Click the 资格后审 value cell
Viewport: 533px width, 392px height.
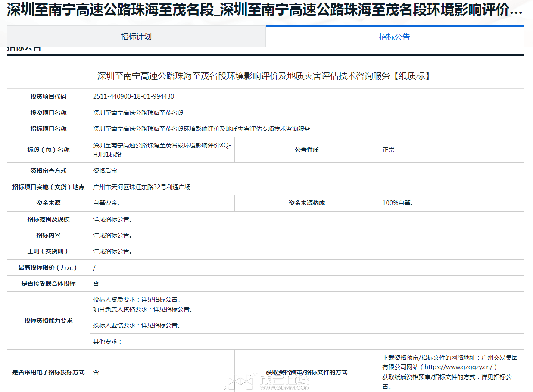point(105,171)
